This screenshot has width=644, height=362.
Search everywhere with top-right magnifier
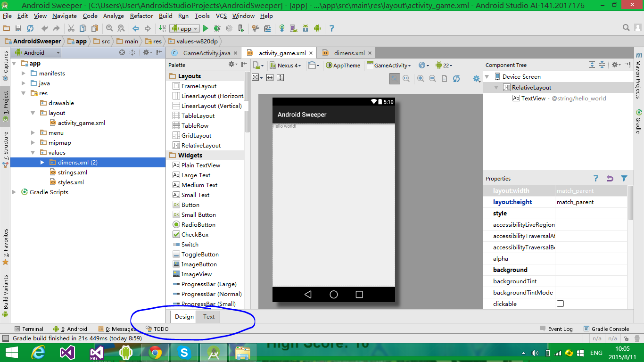[626, 28]
